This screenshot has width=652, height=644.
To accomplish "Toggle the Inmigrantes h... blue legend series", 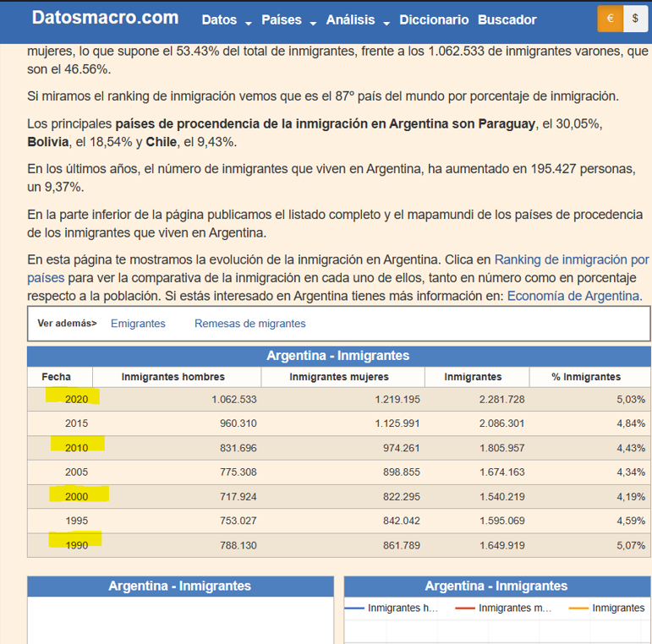I will tap(392, 608).
